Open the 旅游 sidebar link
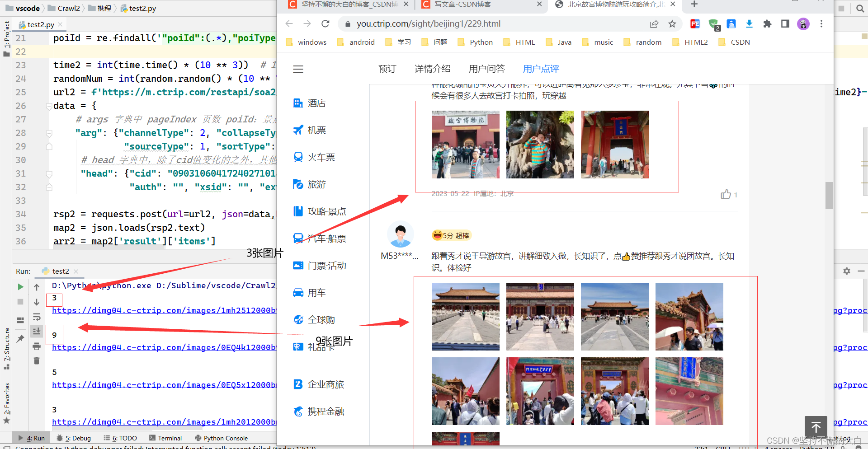Image resolution: width=868 pixels, height=449 pixels. click(x=310, y=184)
